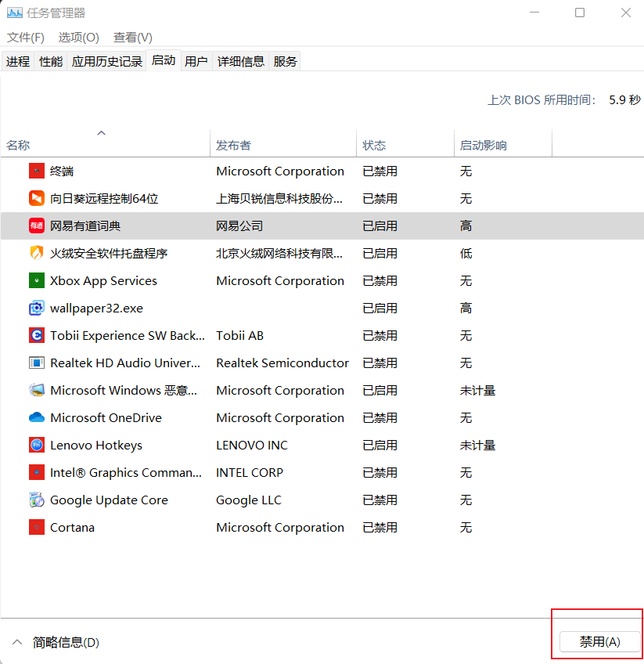Image resolution: width=644 pixels, height=664 pixels.
Task: Select the Cortana name text
Action: point(72,528)
